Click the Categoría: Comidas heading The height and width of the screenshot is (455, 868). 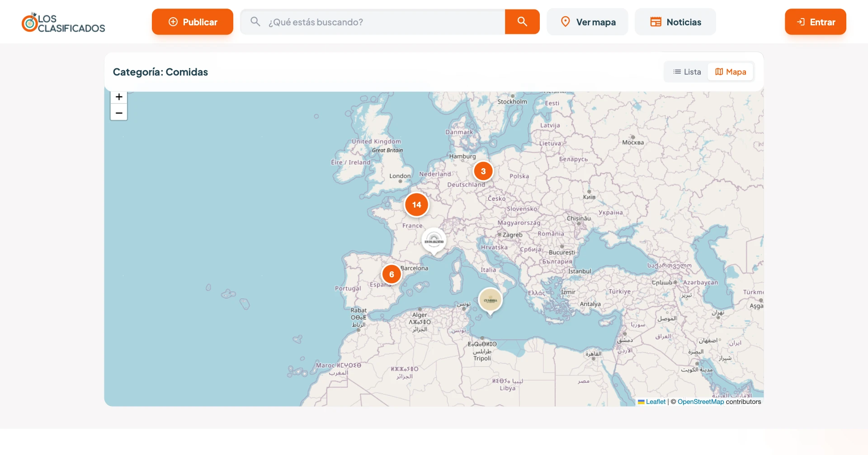pyautogui.click(x=160, y=72)
